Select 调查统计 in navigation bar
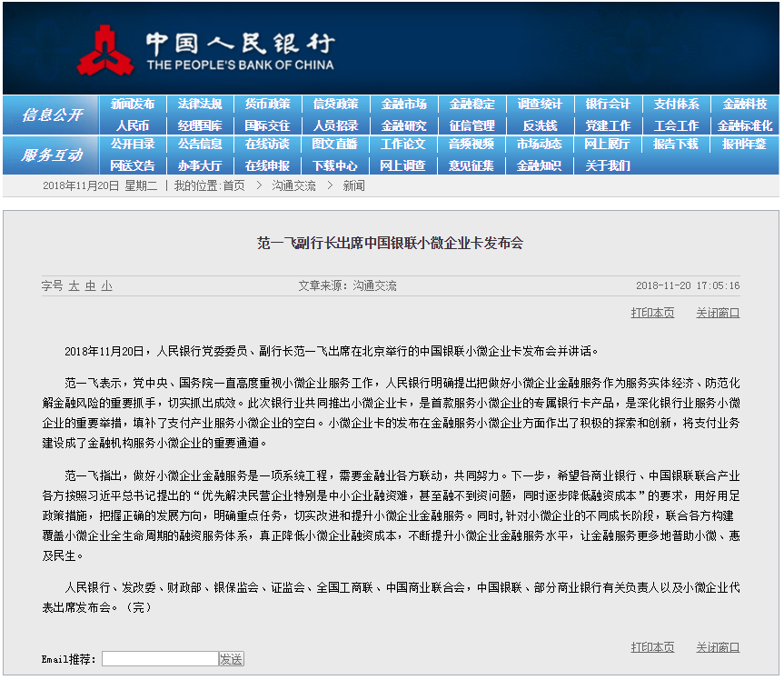This screenshot has width=784, height=680. tap(540, 105)
